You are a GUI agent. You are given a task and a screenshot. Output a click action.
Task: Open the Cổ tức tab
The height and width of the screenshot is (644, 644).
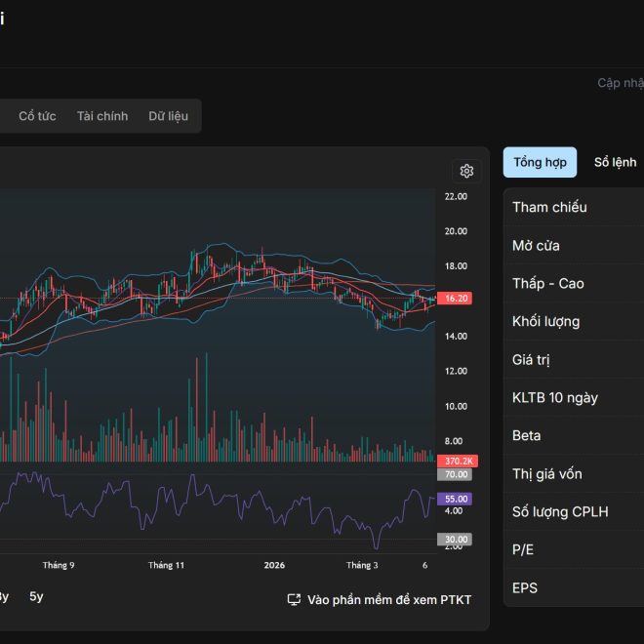(37, 116)
